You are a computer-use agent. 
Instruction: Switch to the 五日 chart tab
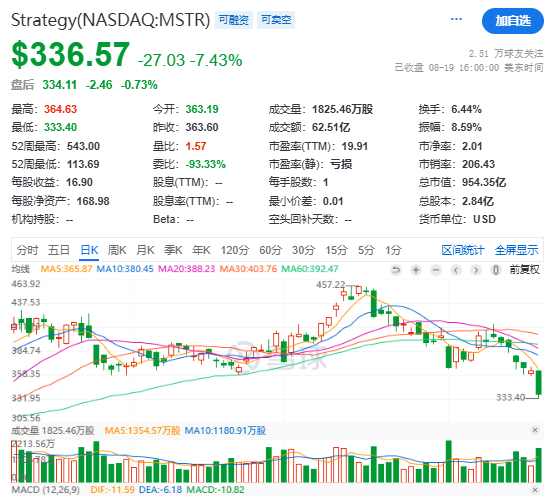coord(59,250)
